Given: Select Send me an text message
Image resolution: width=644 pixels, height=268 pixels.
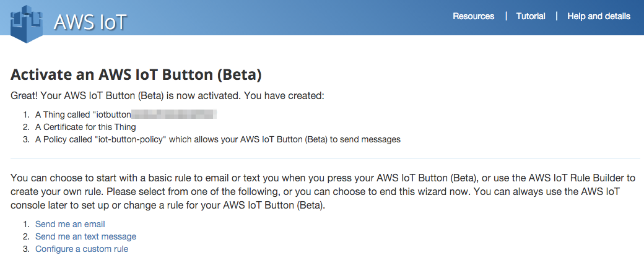Looking at the screenshot, I should coord(85,236).
